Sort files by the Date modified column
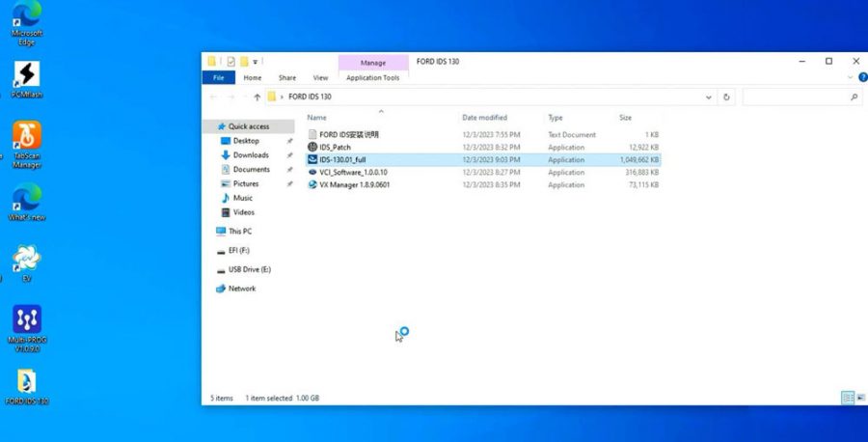The image size is (868, 442). click(484, 117)
